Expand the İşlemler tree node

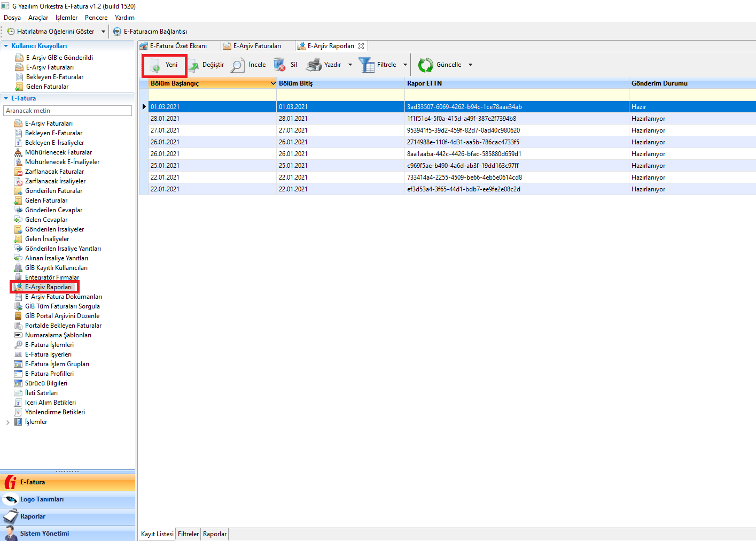tap(7, 422)
